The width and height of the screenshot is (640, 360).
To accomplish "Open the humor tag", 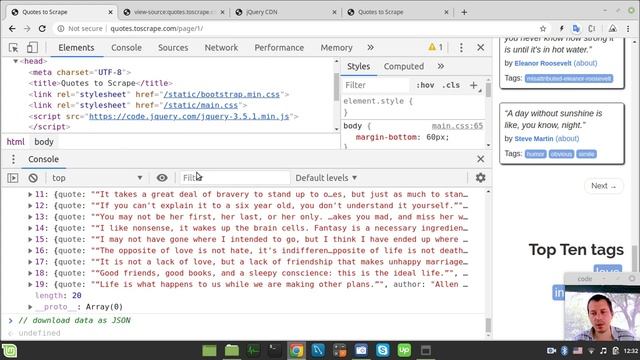I will click(x=536, y=154).
